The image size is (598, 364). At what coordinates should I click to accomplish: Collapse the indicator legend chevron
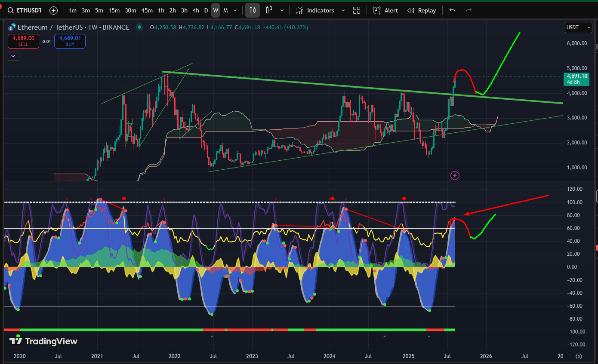(13, 56)
